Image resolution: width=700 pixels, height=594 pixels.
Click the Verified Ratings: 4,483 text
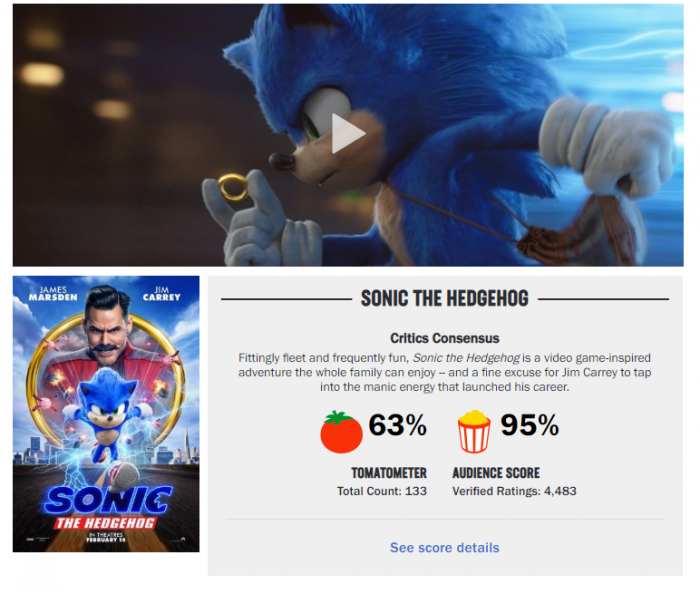[514, 491]
